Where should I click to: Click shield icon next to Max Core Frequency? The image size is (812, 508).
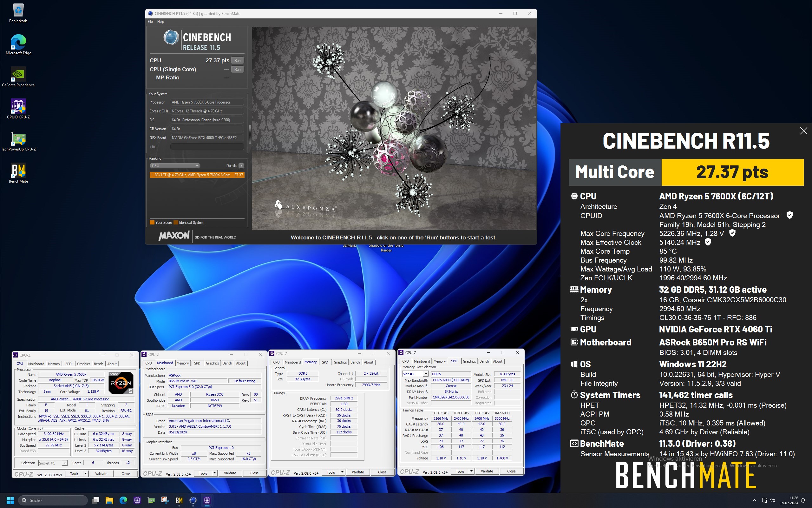tap(732, 233)
